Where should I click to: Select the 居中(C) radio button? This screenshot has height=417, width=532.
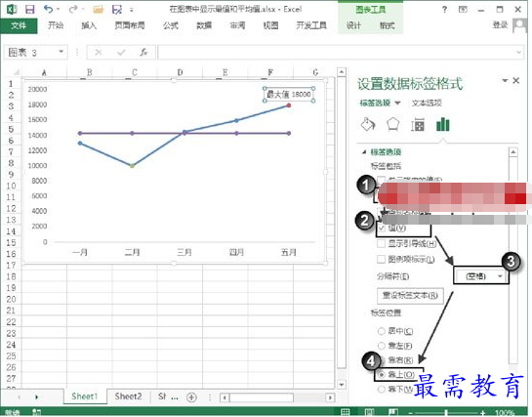(x=382, y=331)
